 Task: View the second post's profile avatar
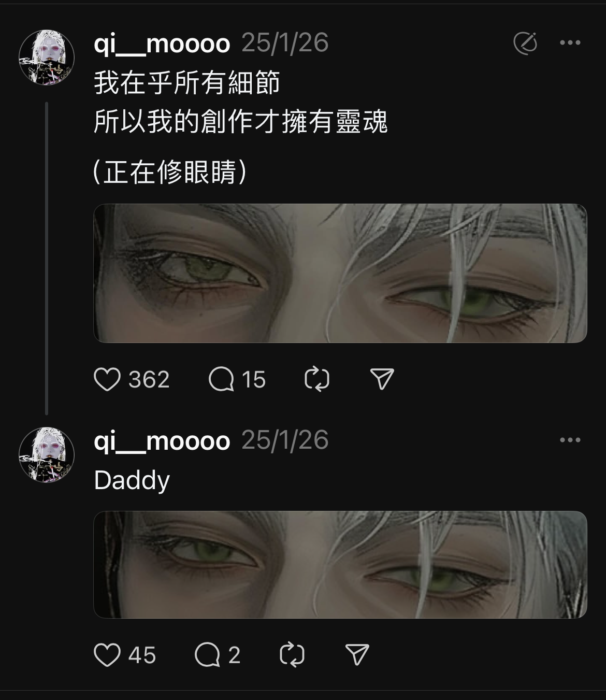pyautogui.click(x=47, y=455)
